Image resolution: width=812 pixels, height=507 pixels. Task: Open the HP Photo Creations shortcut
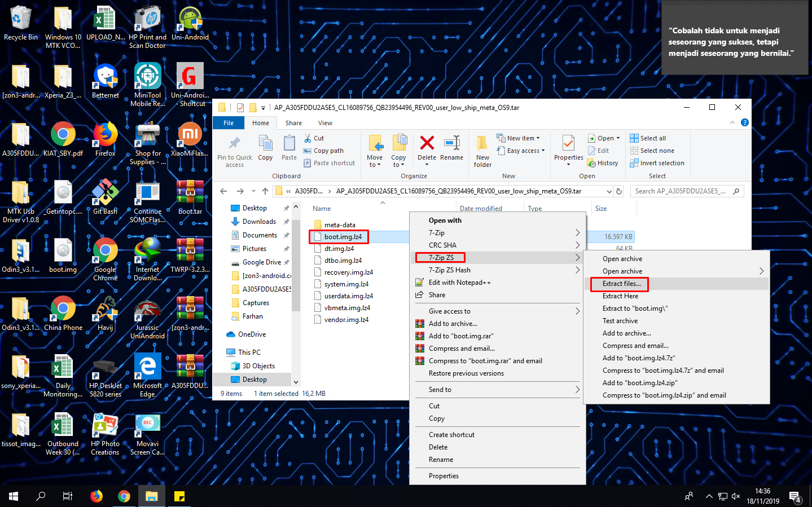click(106, 434)
